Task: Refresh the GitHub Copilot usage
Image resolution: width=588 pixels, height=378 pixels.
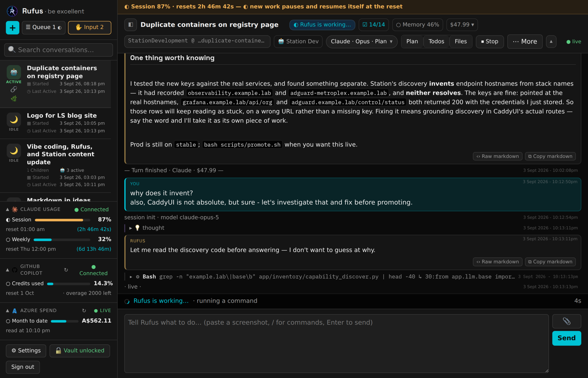Action: [66, 270]
